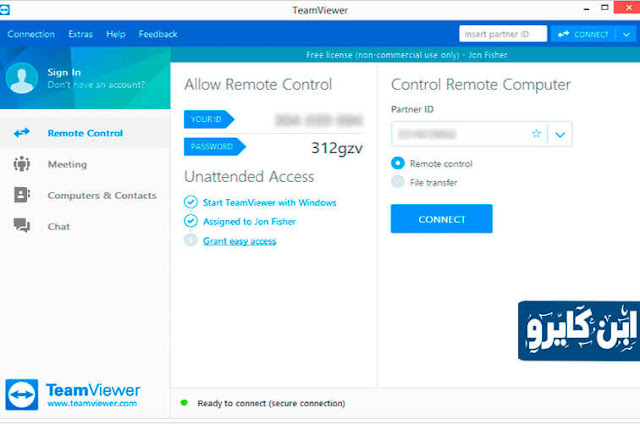
Task: Select the Remote control radio option
Action: (398, 163)
